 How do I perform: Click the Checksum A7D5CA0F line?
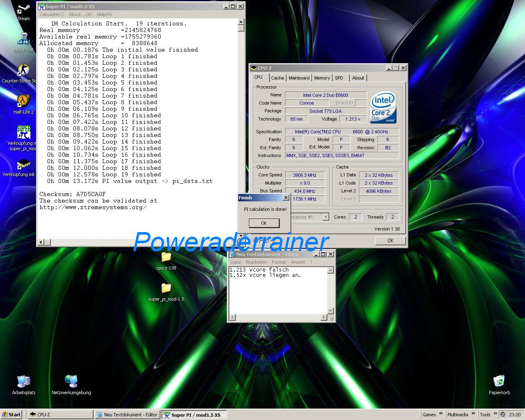[73, 194]
